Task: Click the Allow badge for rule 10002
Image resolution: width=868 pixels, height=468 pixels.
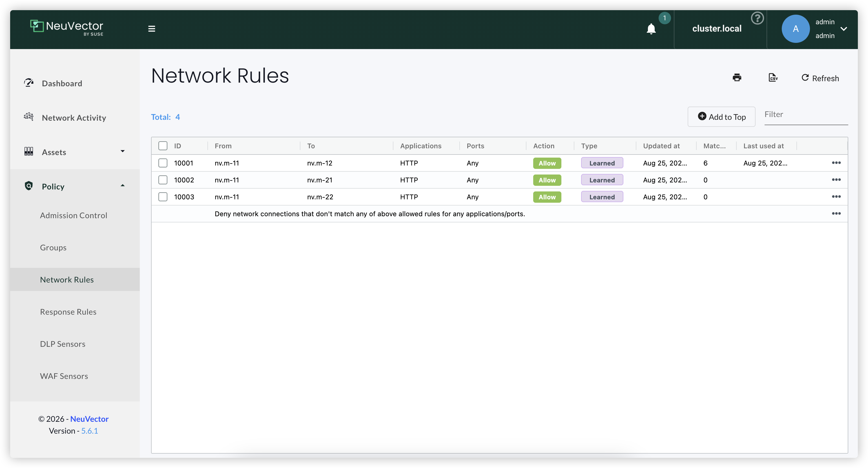Action: (547, 180)
